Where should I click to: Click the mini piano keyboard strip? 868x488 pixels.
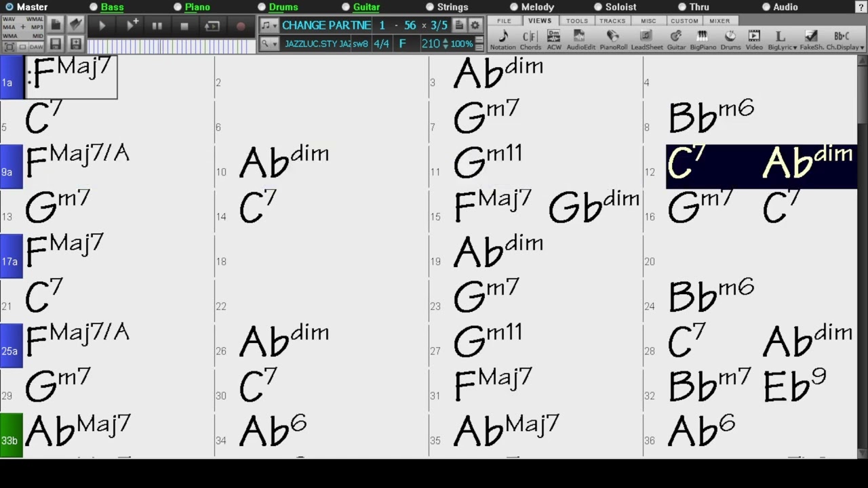tap(172, 46)
